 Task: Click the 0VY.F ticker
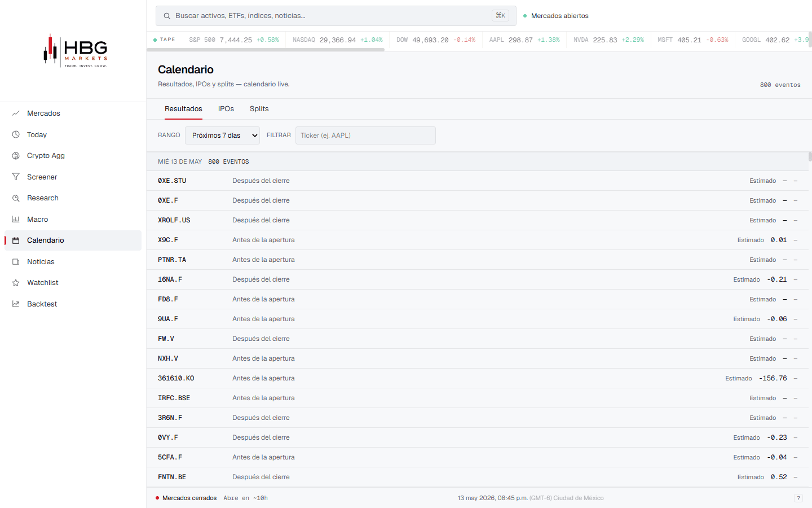[168, 437]
